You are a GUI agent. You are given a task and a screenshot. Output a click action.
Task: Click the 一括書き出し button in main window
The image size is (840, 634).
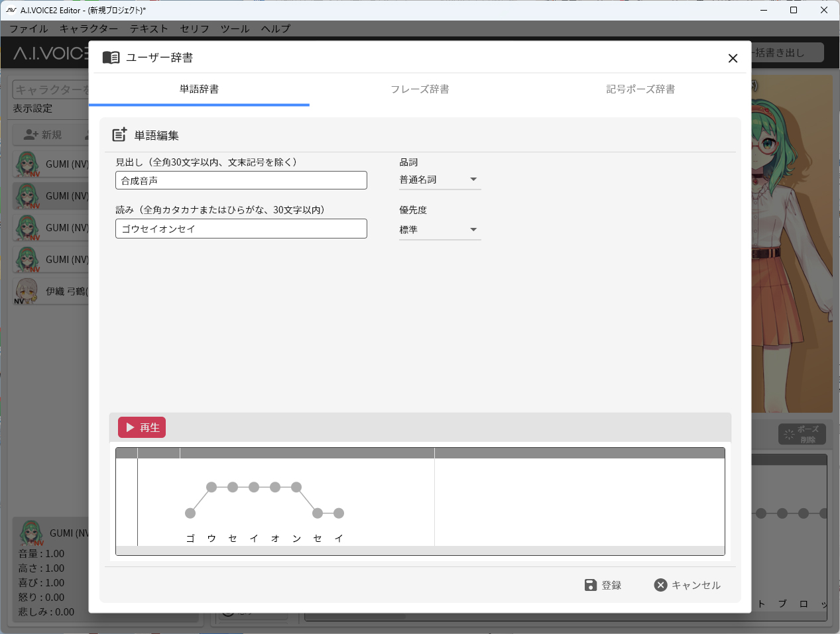point(788,52)
